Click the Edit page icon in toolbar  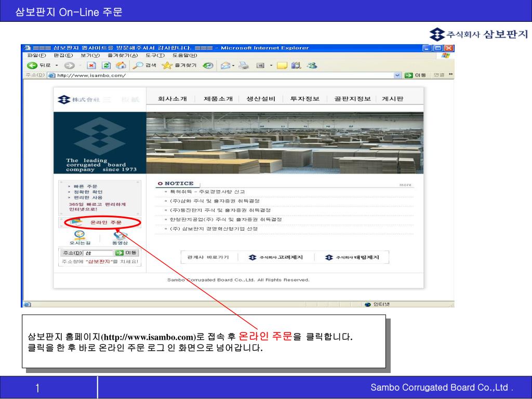coord(260,65)
